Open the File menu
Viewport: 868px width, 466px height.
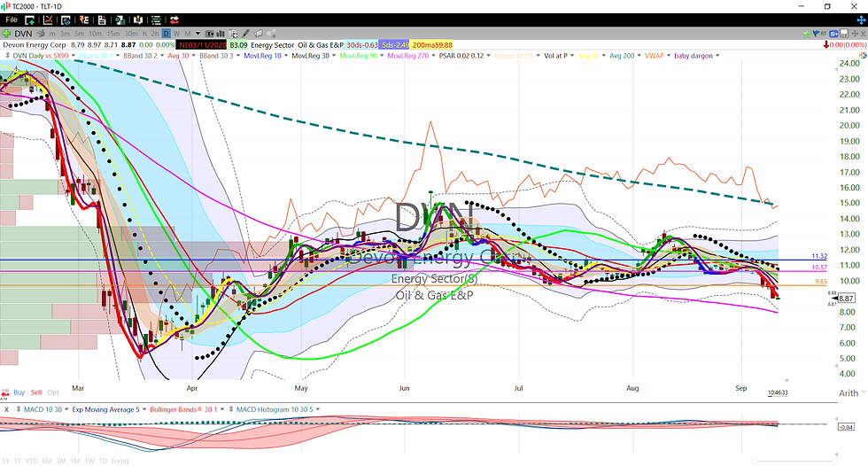(x=12, y=19)
